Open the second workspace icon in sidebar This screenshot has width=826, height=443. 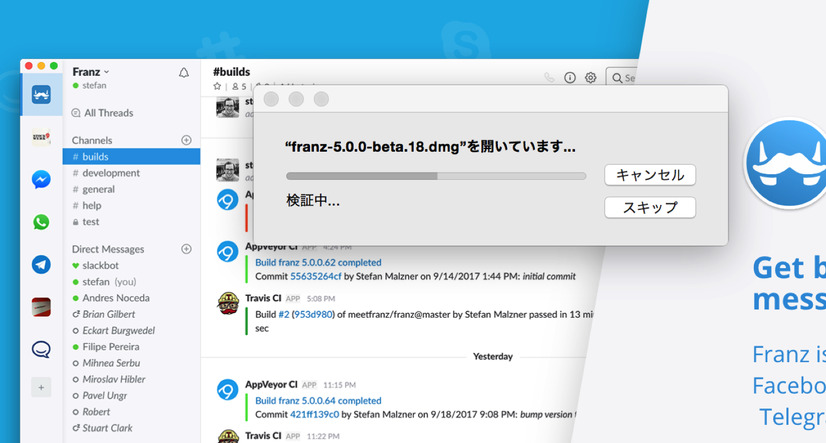[x=41, y=137]
